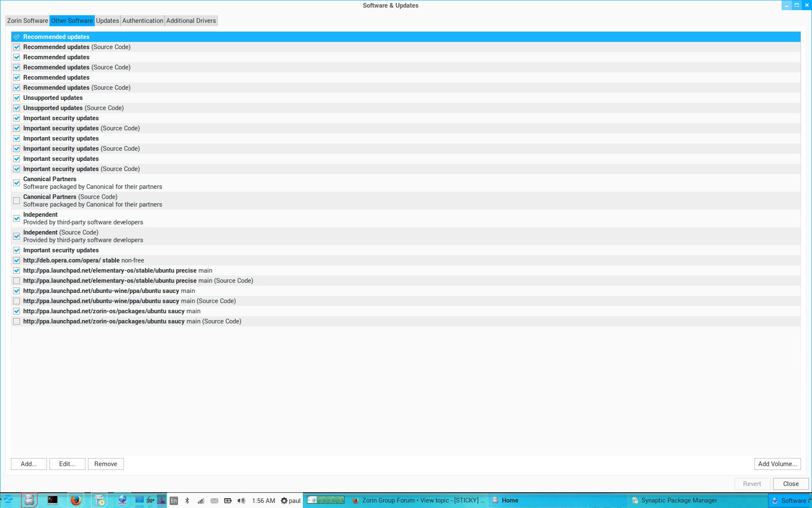The height and width of the screenshot is (508, 812).
Task: Switch to the Updates tab
Action: point(107,21)
